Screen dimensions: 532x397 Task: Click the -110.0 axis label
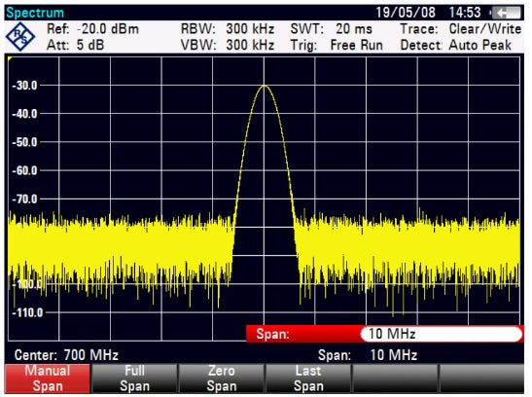tap(27, 312)
